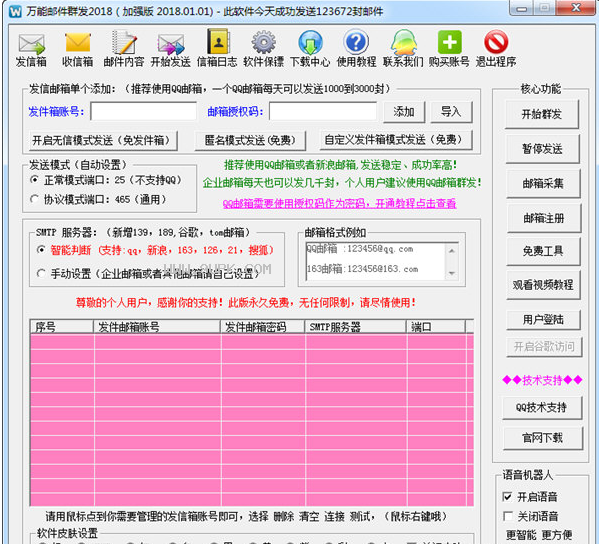Select 协议模式端口 465 radio button

click(34, 199)
